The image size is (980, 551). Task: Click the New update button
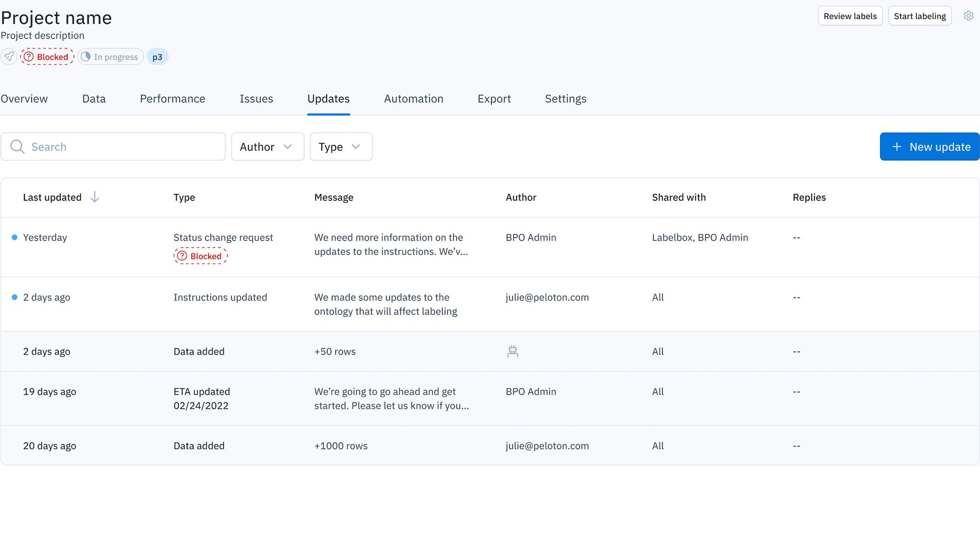tap(930, 147)
